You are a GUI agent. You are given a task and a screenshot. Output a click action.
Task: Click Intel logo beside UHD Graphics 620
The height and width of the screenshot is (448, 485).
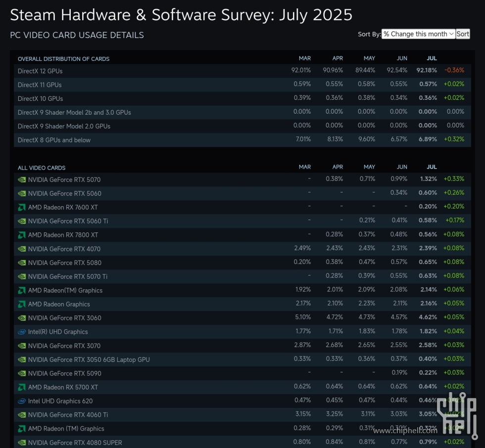coord(22,401)
